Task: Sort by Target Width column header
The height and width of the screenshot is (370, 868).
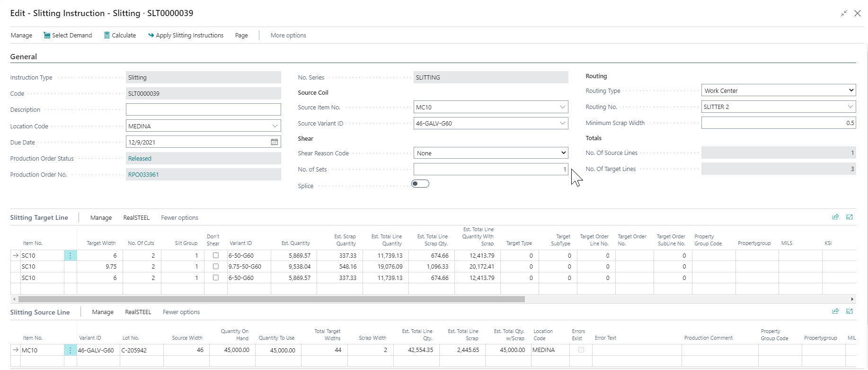Action: [x=101, y=243]
